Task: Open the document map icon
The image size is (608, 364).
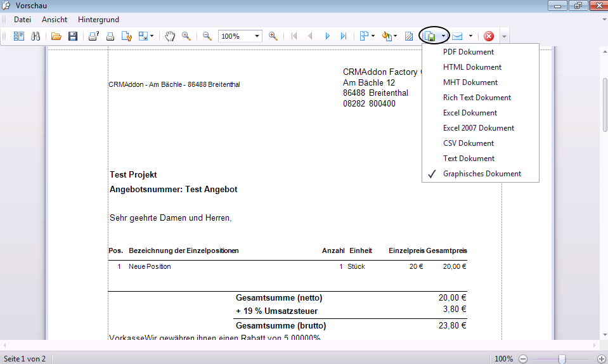Action: coord(18,36)
